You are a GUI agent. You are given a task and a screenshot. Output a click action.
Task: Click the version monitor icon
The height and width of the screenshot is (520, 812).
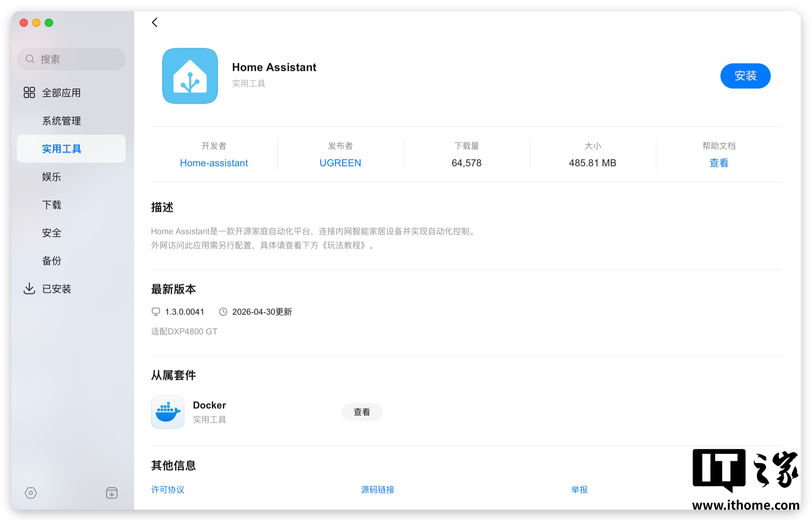pyautogui.click(x=156, y=312)
